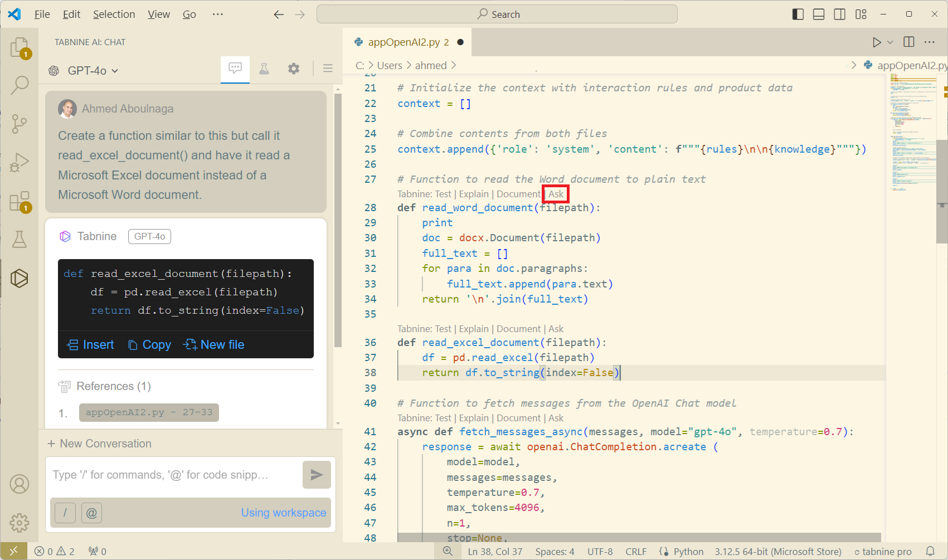Select the appOpenAI2.py editor tab
The height and width of the screenshot is (560, 948).
click(404, 42)
